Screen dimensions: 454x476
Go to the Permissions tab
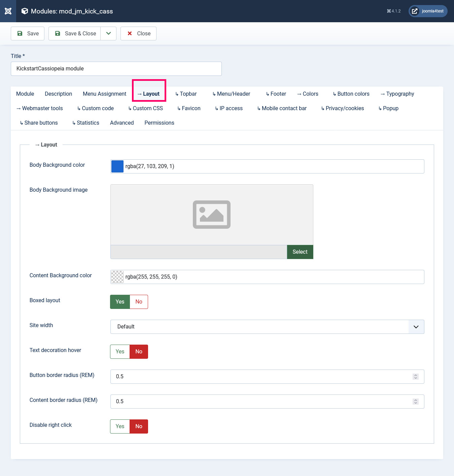[x=159, y=123]
